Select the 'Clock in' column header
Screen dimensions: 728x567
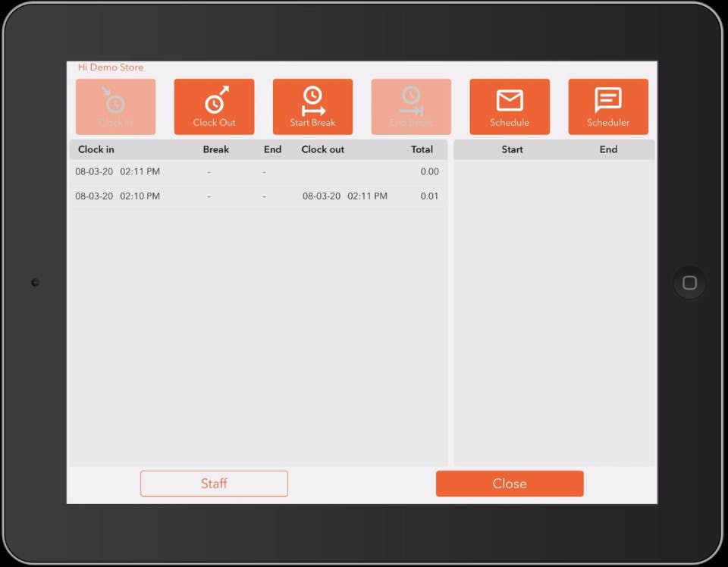tap(96, 149)
